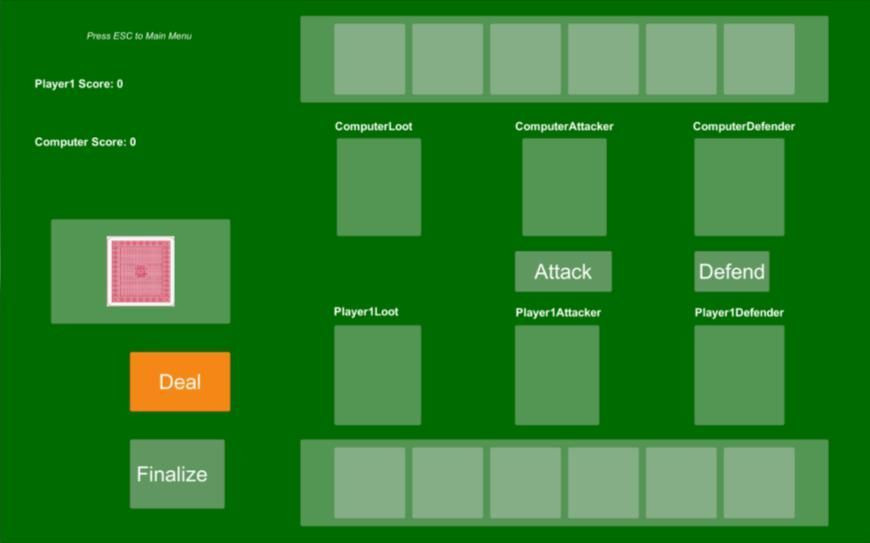Click the Attack button
The width and height of the screenshot is (870, 543).
click(563, 271)
